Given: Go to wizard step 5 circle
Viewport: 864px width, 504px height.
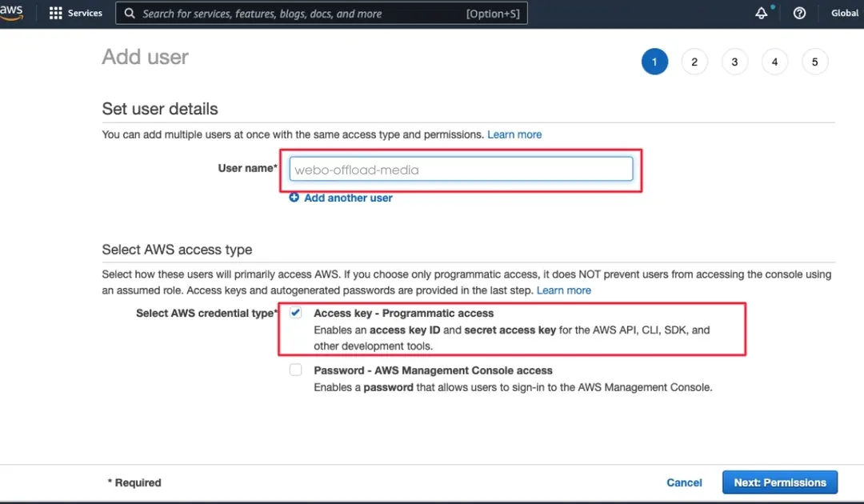Looking at the screenshot, I should pyautogui.click(x=814, y=62).
